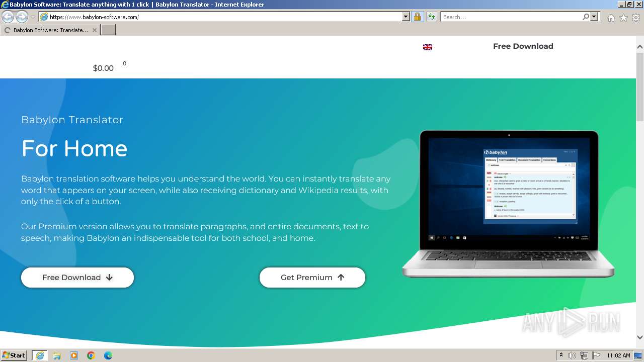
Task: Click the refresh page icon
Action: click(x=432, y=17)
